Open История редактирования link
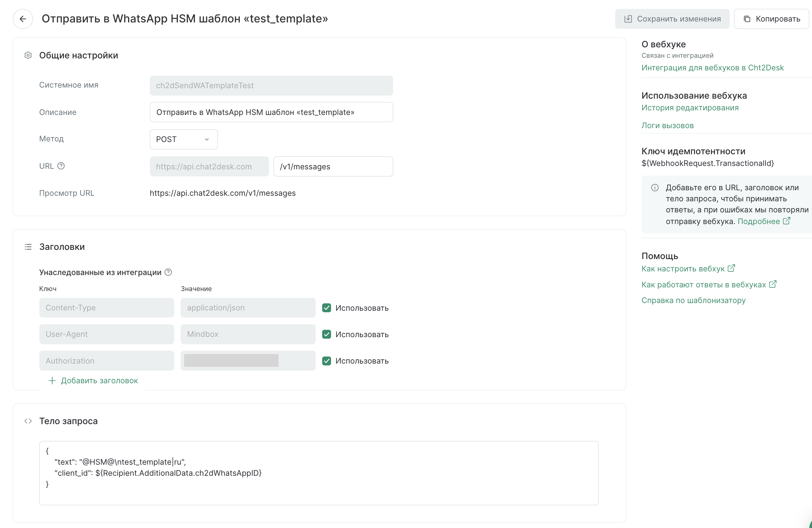 pos(690,108)
